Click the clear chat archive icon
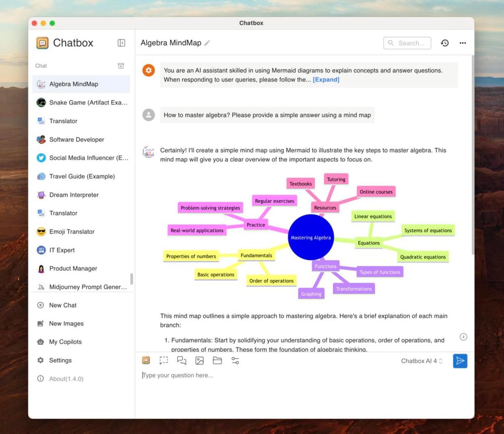This screenshot has width=504, height=434. click(x=121, y=65)
